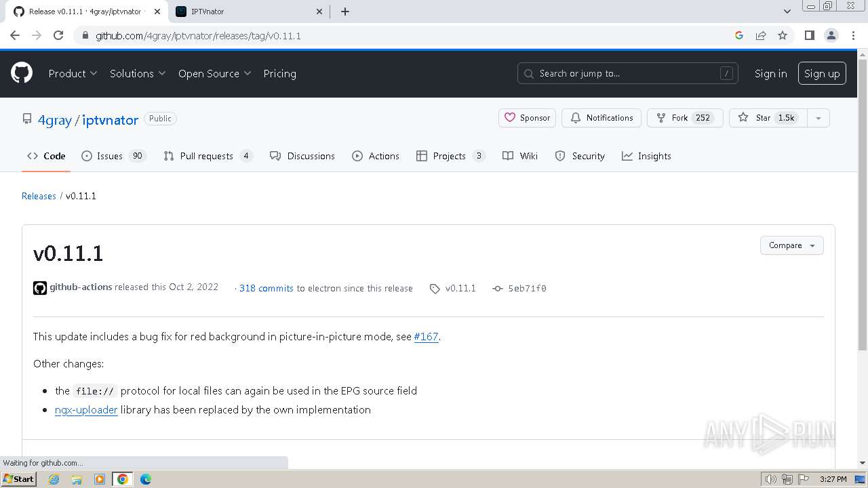The height and width of the screenshot is (488, 868).
Task: Open the 4gray owner link
Action: pyautogui.click(x=54, y=120)
